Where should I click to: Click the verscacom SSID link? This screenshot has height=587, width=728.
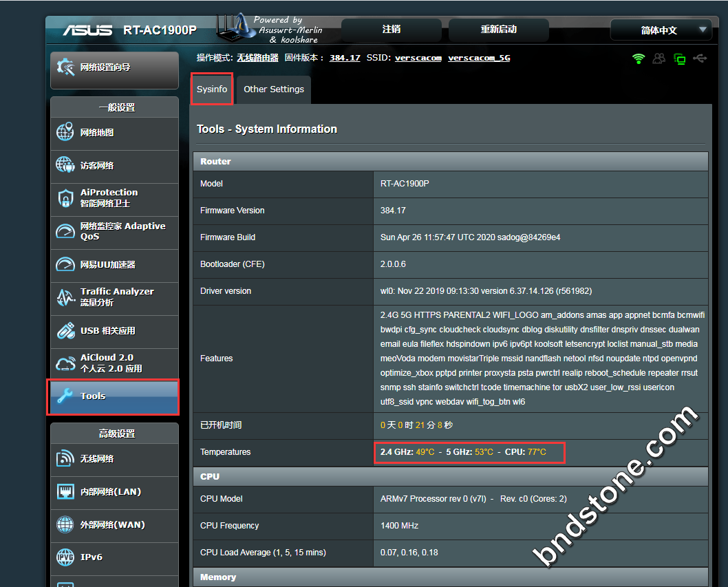point(418,58)
